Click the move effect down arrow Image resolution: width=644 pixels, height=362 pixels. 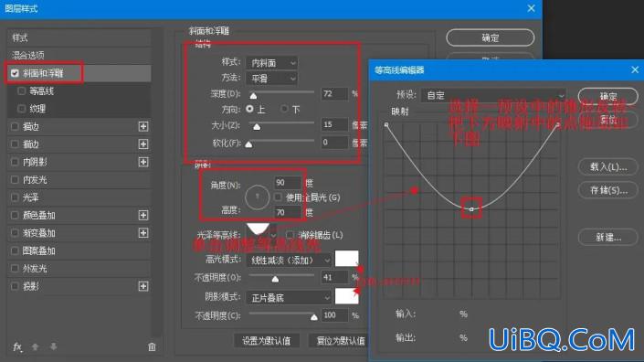pos(53,346)
